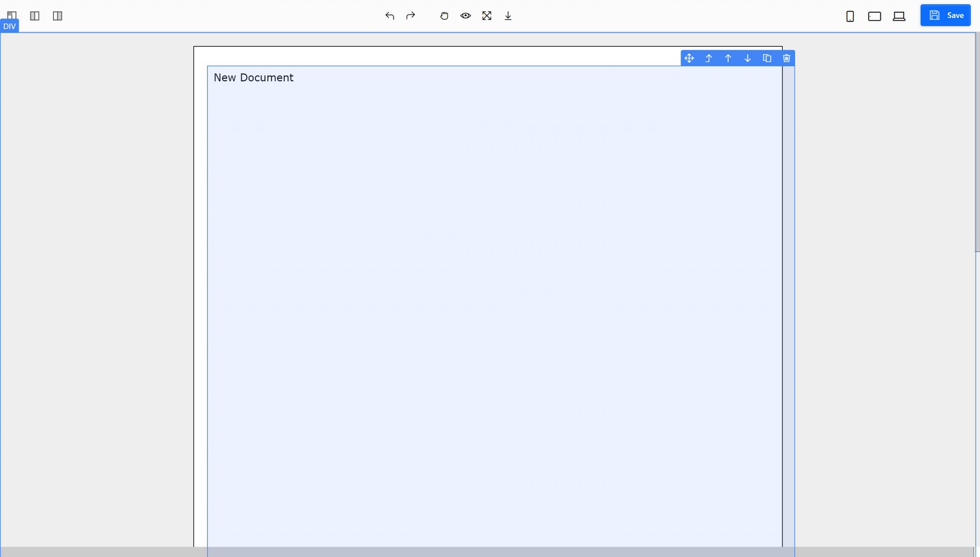Save the document

pos(945,15)
